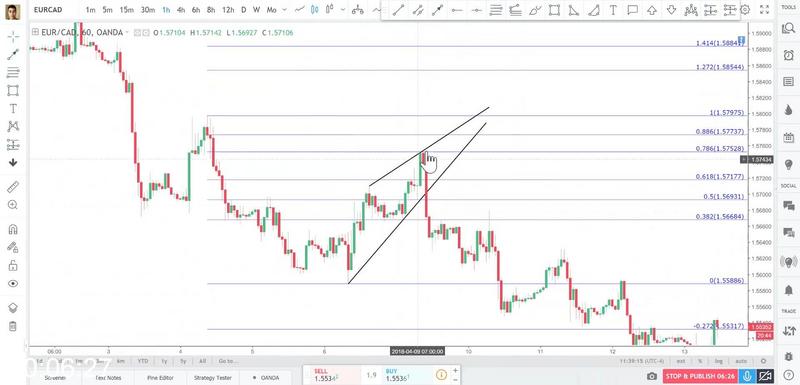Open the Strategy Tester tab
Viewport: 800px width, 385px height.
tap(213, 378)
